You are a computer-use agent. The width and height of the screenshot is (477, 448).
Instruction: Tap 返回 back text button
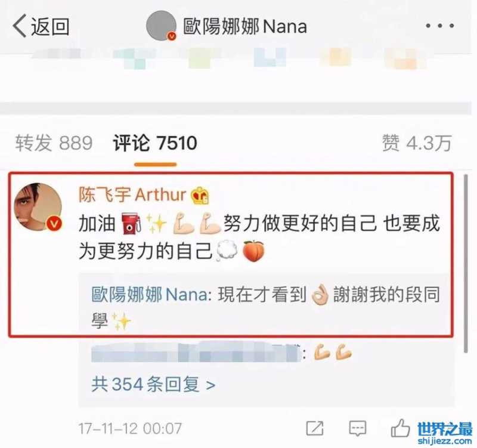coord(50,26)
